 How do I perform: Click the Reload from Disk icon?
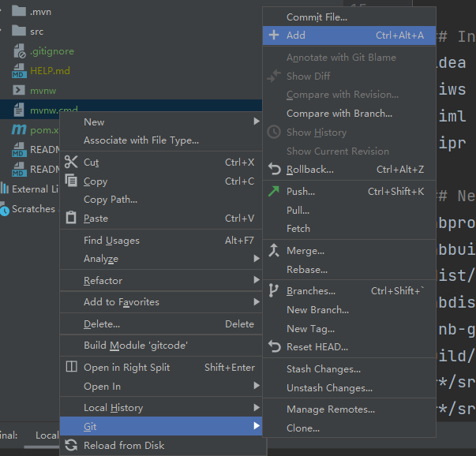[x=71, y=446]
